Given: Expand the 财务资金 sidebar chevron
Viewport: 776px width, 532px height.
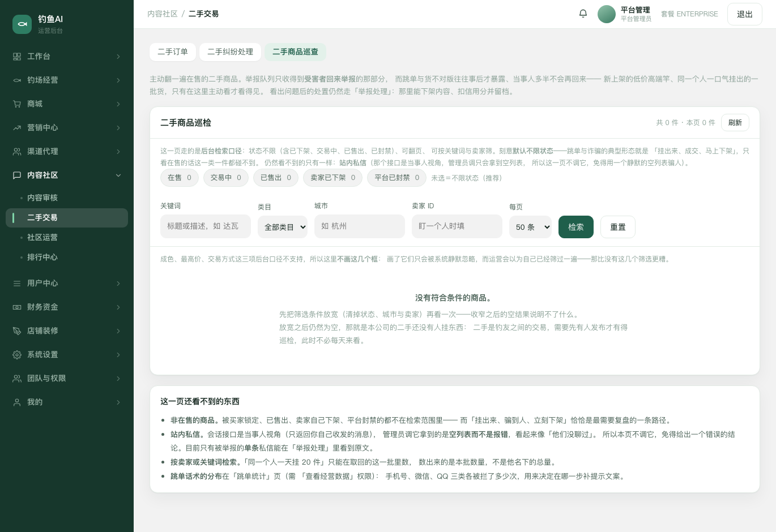Looking at the screenshot, I should (x=118, y=307).
